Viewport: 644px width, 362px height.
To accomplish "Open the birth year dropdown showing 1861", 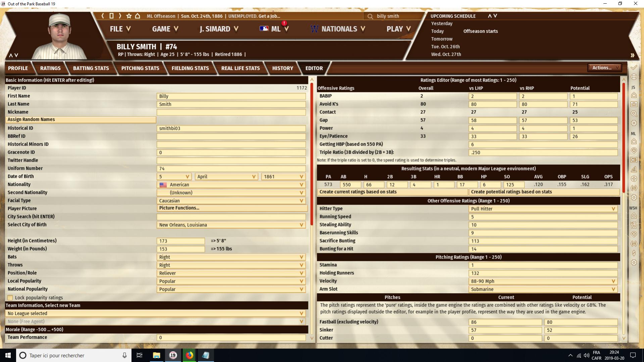I will 283,176.
